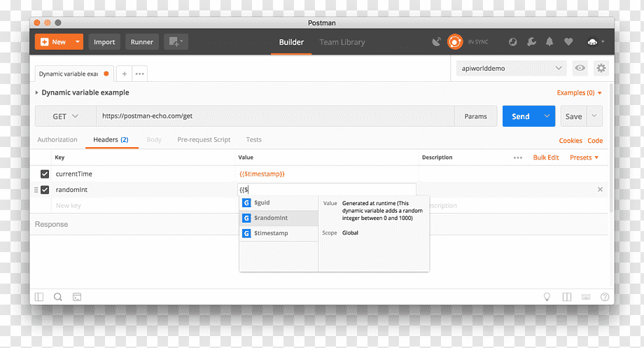Click the orange sync status icon

(455, 42)
